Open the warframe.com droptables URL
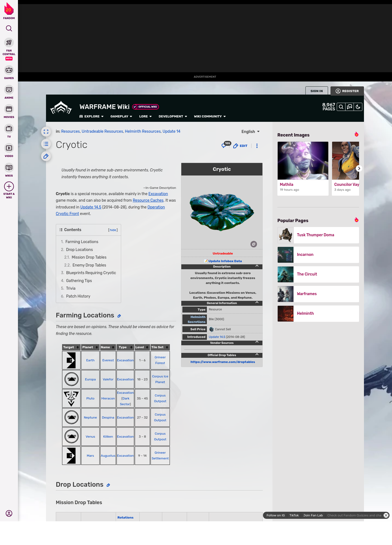 tap(223, 362)
